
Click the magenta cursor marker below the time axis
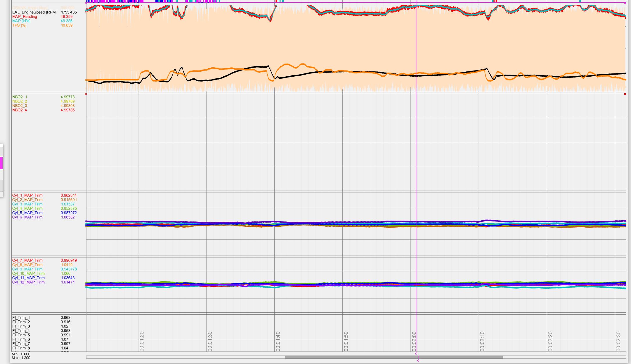[x=416, y=354]
